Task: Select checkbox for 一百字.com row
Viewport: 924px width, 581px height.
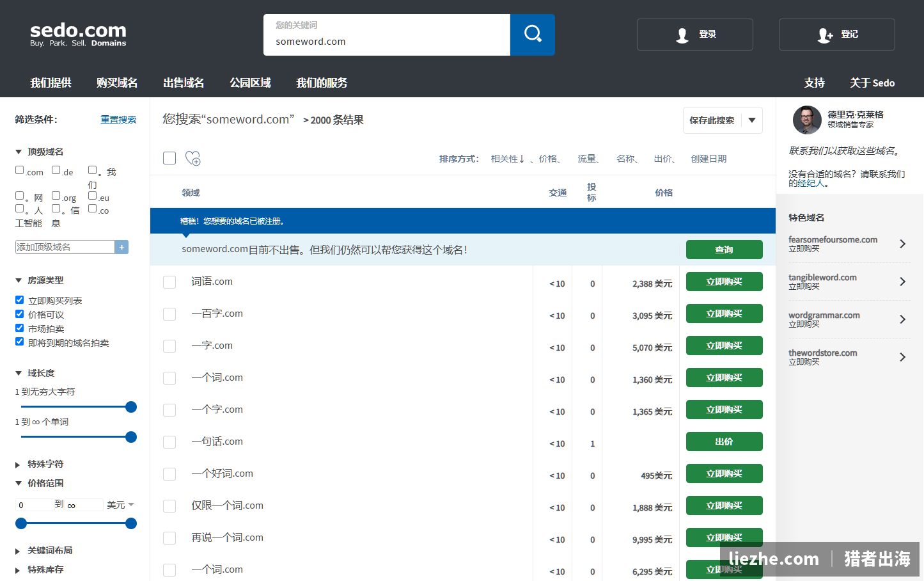Action: tap(169, 314)
